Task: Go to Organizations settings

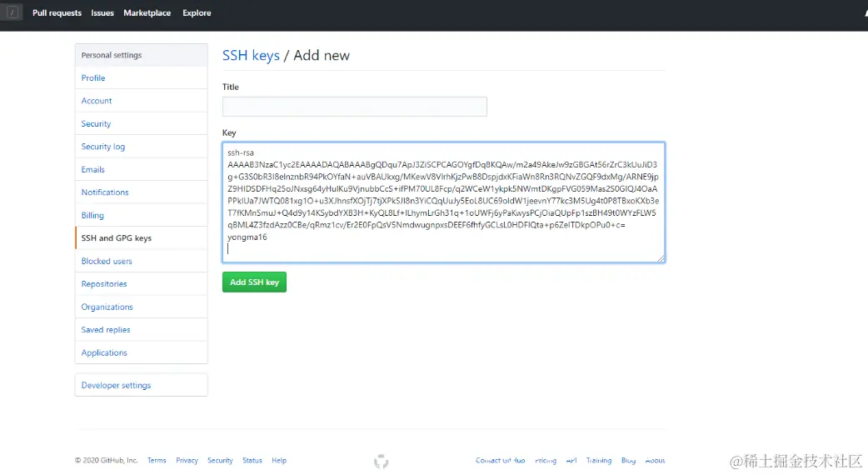Action: (141, 307)
